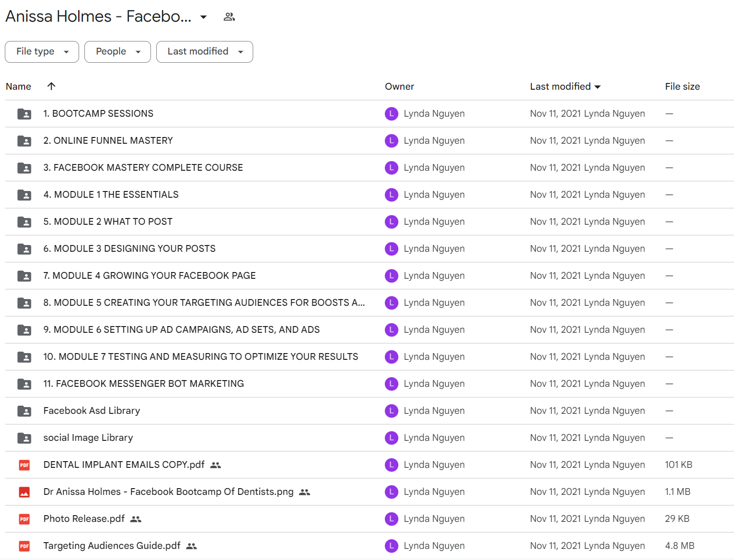Click folder icon of 4. MODULE 1 THE ESSENTIALS
The image size is (734, 560).
(24, 195)
